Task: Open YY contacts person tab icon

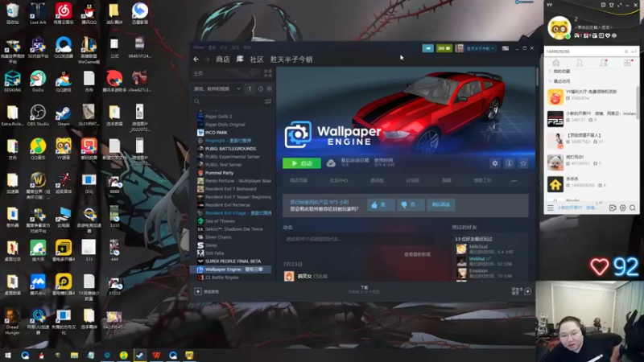Action: [x=580, y=63]
